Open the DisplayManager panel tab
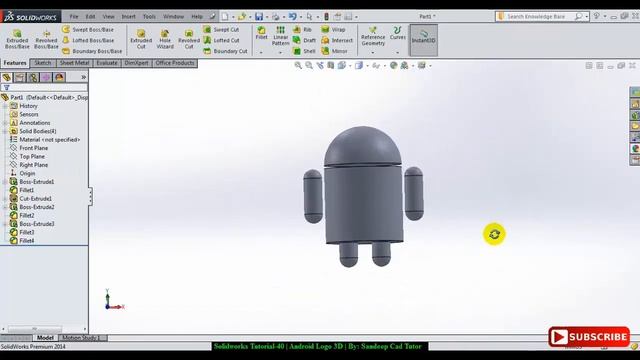 click(59, 78)
